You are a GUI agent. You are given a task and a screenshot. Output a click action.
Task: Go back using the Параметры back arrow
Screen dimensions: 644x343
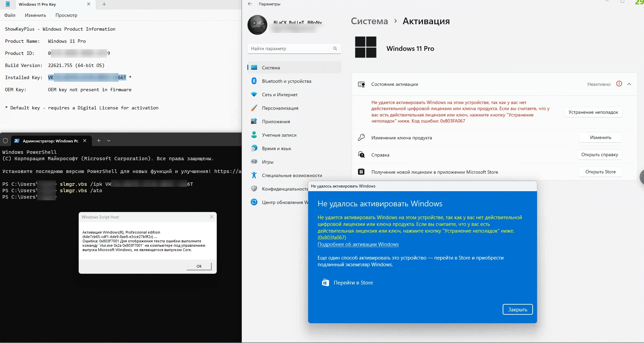[x=250, y=4]
